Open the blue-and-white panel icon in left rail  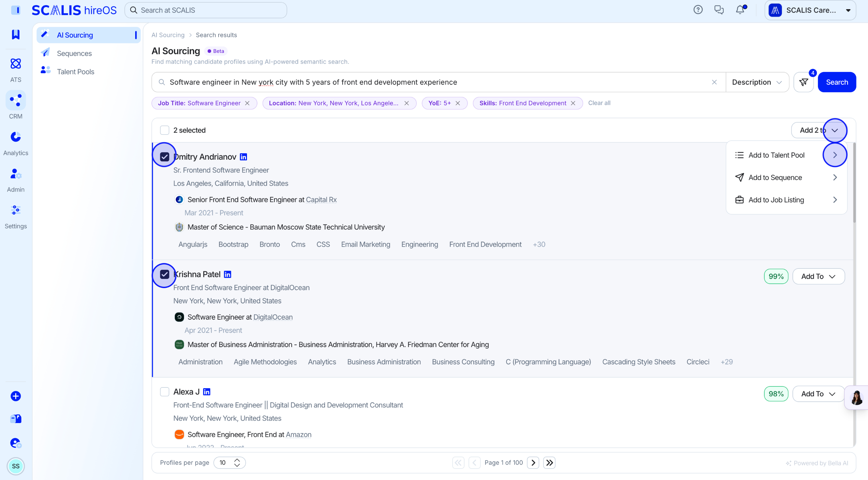[x=16, y=419]
